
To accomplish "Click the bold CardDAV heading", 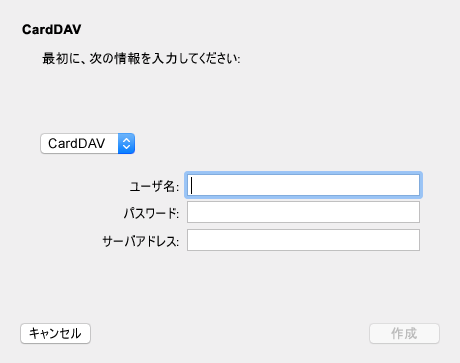I will [x=52, y=29].
